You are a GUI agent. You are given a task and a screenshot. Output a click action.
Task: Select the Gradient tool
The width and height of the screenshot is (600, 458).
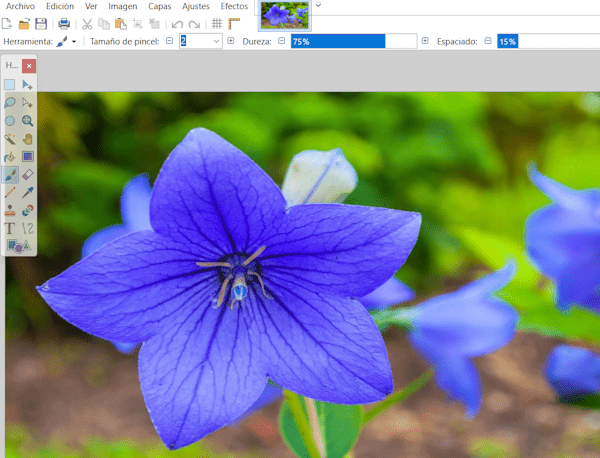(x=27, y=156)
